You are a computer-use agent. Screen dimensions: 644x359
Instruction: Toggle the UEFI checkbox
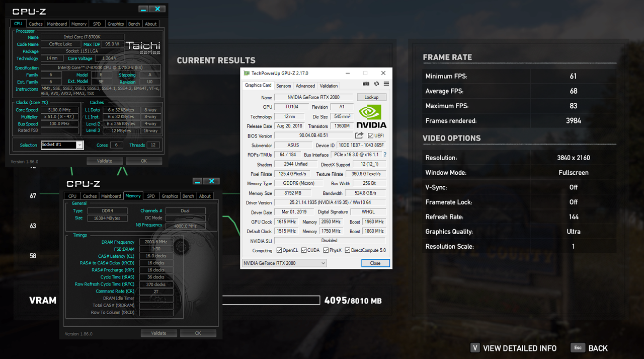tap(371, 135)
